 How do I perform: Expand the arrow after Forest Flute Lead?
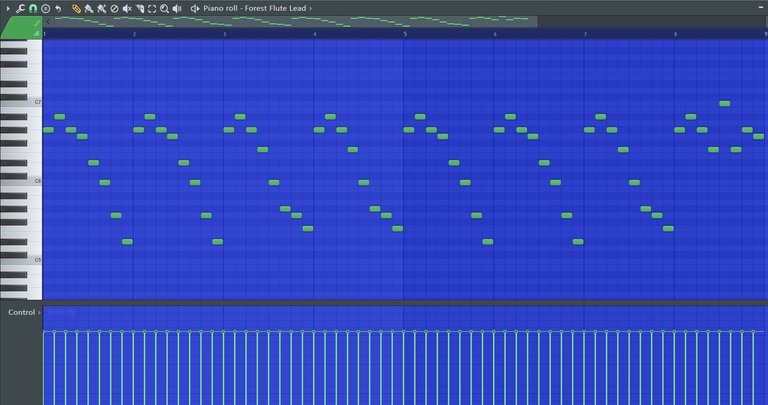click(x=311, y=8)
